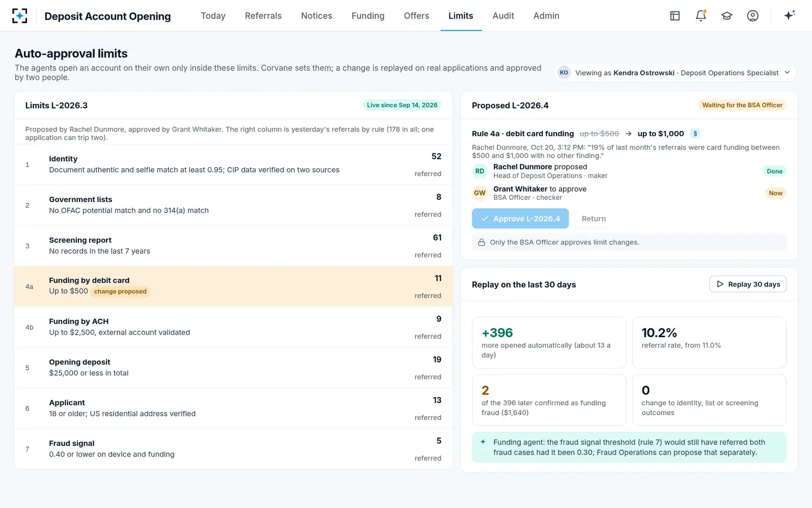
Task: Click the section symbol badge beside up to $1,000
Action: (695, 134)
